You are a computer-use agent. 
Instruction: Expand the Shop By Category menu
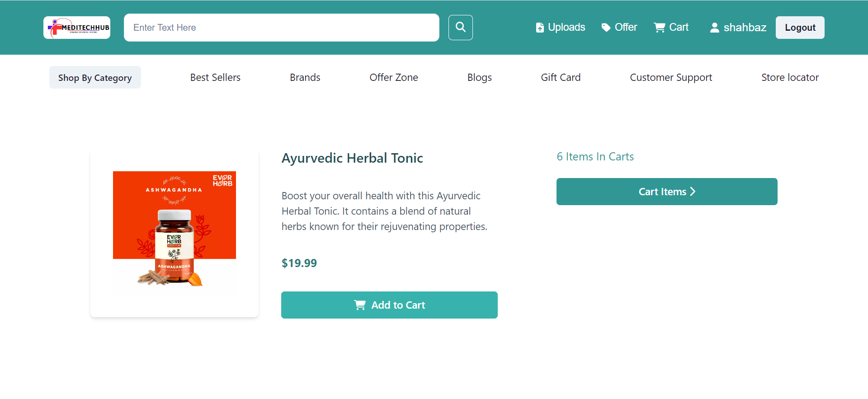pos(95,78)
